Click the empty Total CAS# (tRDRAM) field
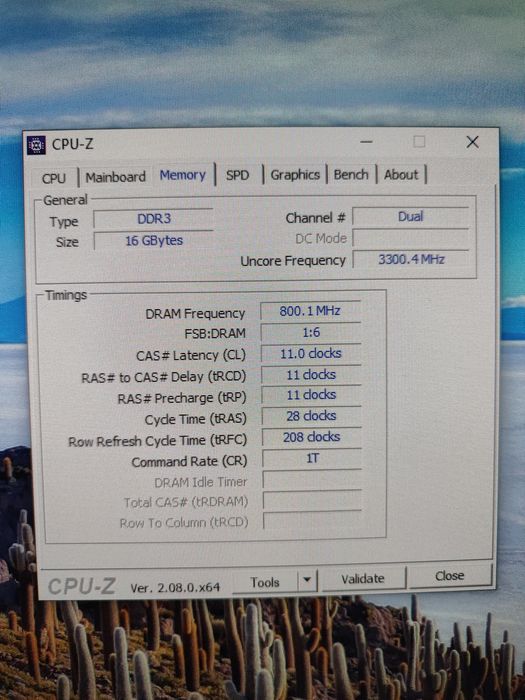Image resolution: width=525 pixels, height=700 pixels. (312, 500)
